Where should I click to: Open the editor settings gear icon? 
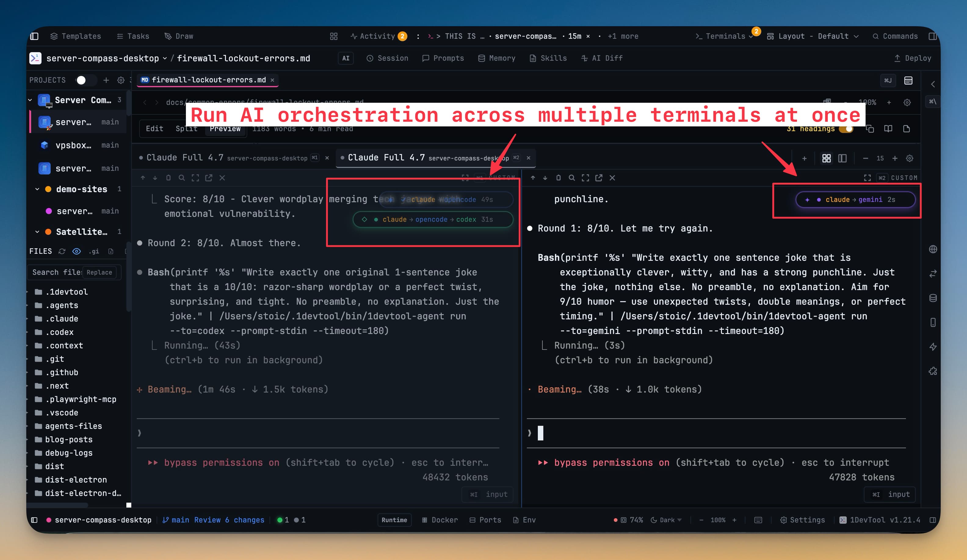pos(907,102)
